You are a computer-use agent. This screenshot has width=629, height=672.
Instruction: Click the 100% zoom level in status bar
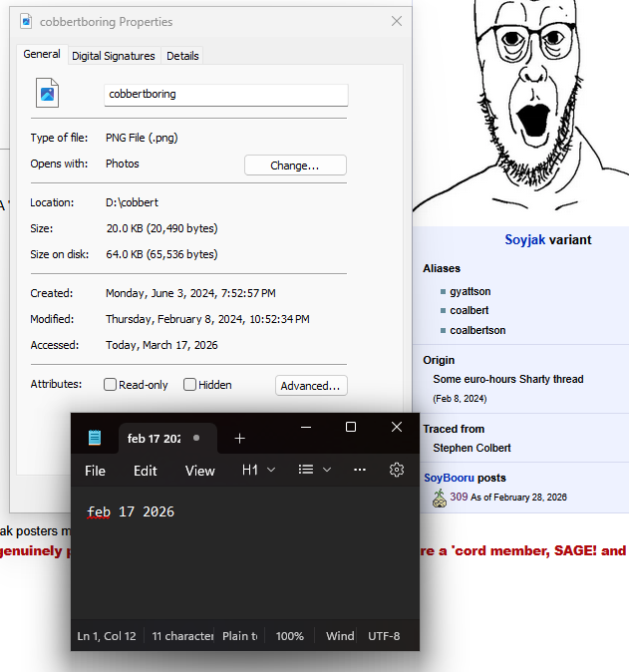click(289, 635)
